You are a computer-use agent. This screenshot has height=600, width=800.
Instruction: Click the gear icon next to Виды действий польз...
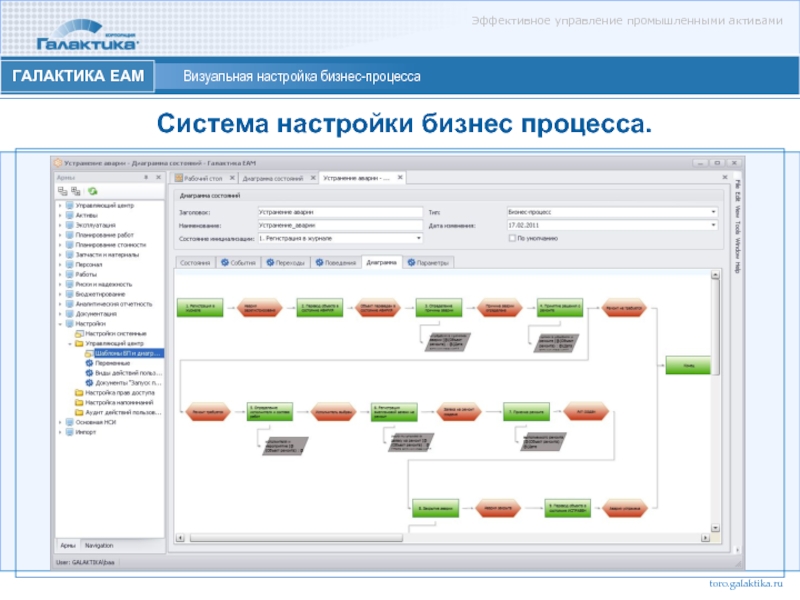click(89, 373)
